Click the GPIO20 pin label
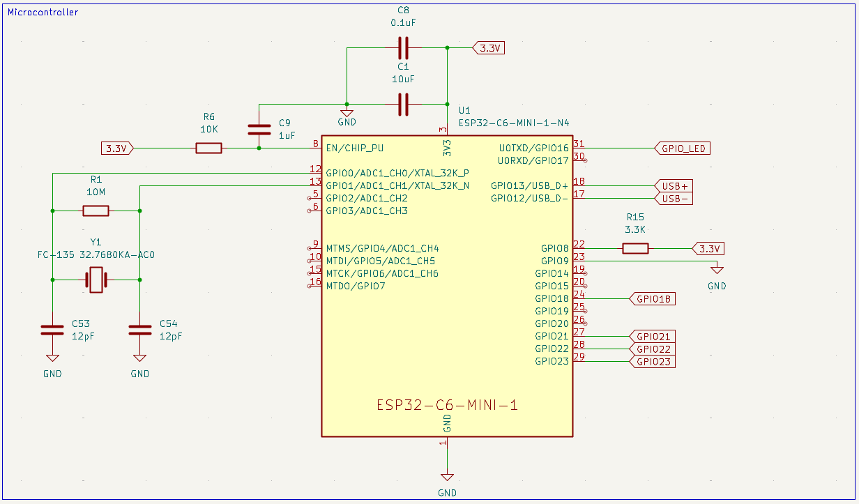 [x=552, y=323]
